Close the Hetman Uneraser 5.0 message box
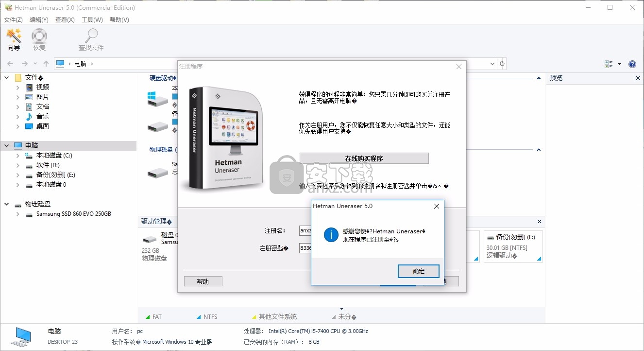The height and width of the screenshot is (351, 644). tap(436, 206)
